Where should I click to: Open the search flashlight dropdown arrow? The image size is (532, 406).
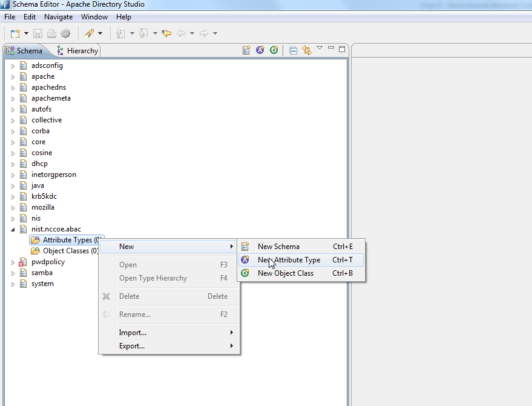click(x=100, y=33)
